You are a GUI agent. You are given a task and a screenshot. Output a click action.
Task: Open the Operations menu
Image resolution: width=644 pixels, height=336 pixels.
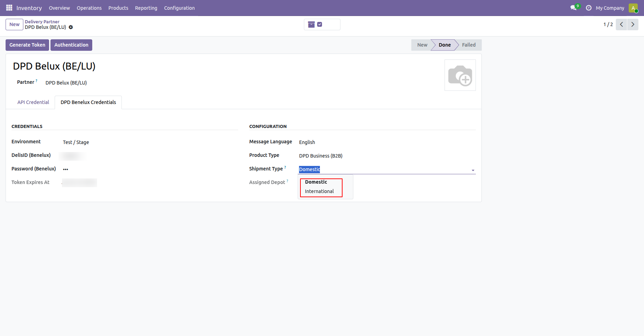click(89, 8)
